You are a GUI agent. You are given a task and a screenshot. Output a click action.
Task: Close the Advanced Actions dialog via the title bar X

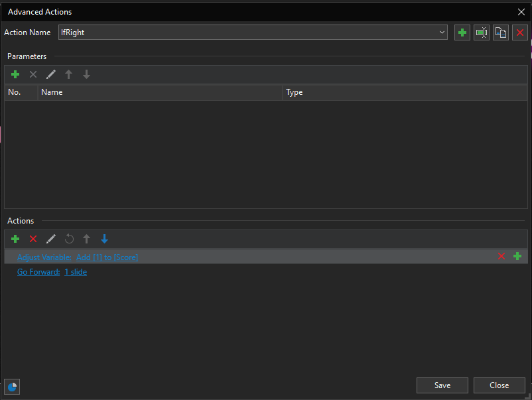pyautogui.click(x=521, y=12)
